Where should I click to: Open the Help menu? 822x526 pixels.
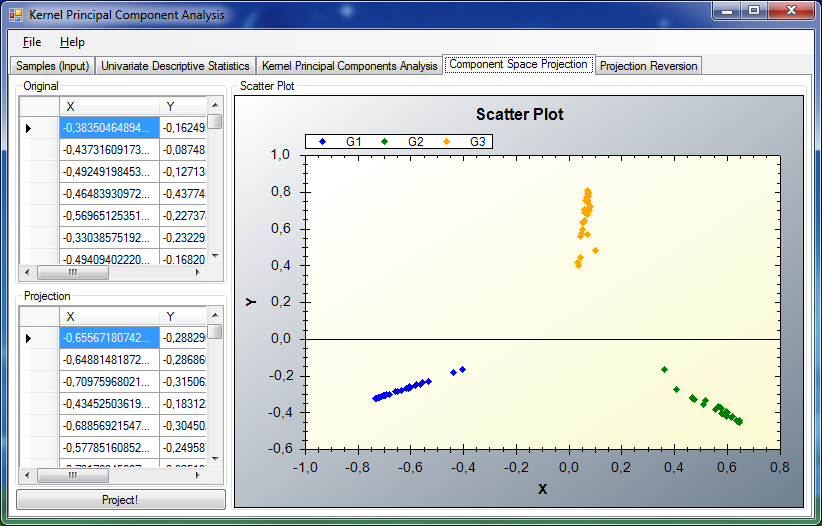72,42
